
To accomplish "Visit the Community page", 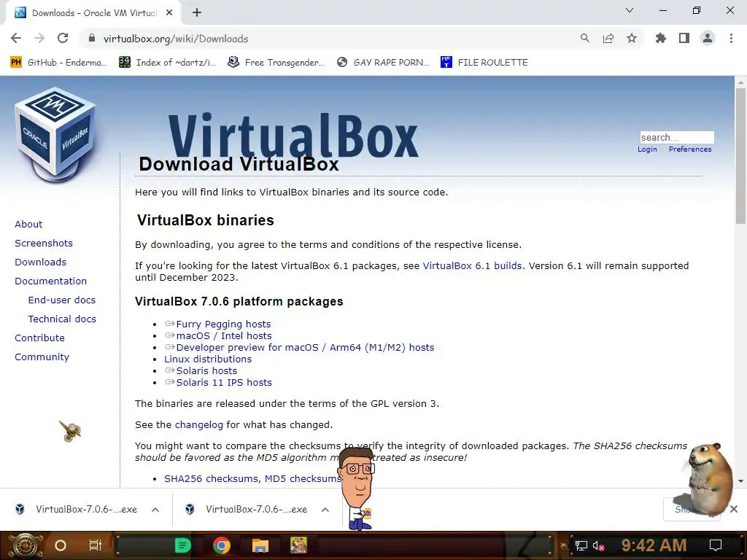I will [42, 357].
